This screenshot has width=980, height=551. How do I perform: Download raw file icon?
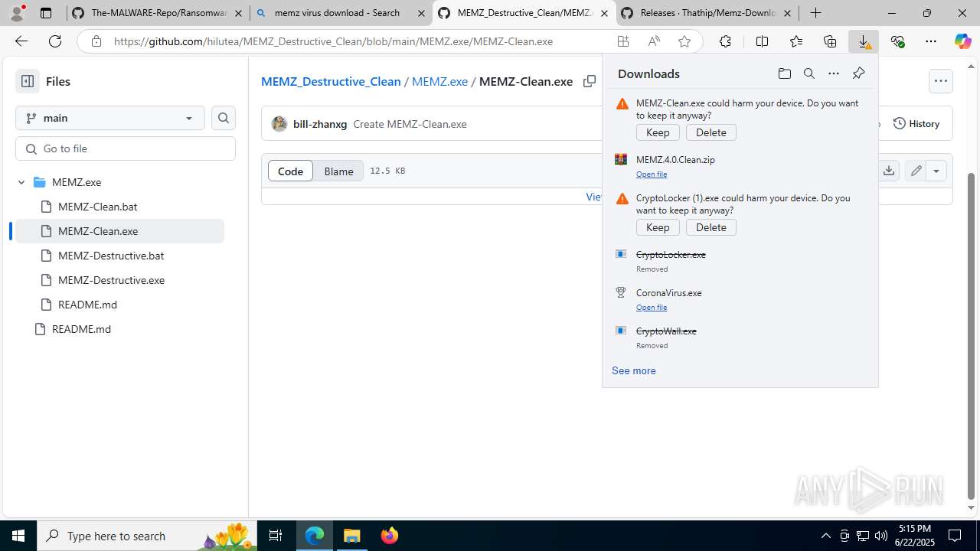click(x=888, y=171)
